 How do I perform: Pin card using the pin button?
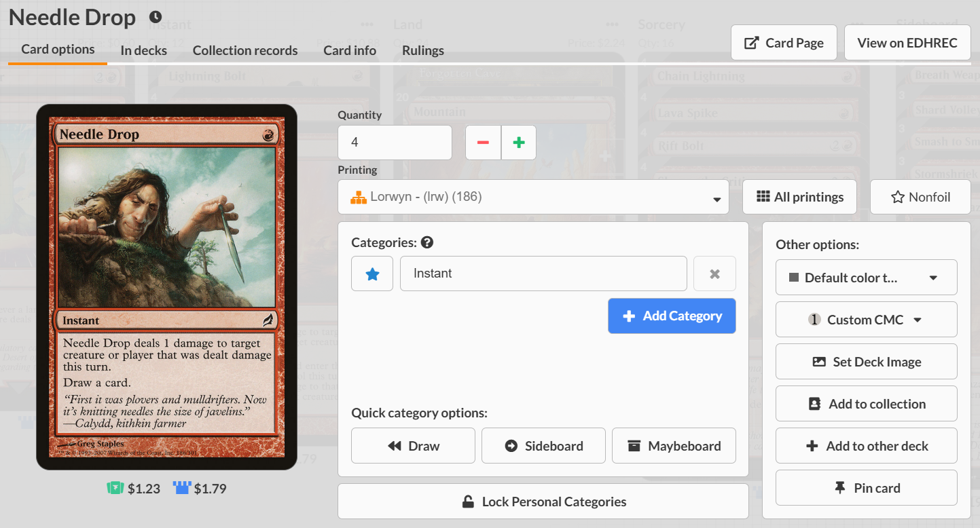click(866, 488)
